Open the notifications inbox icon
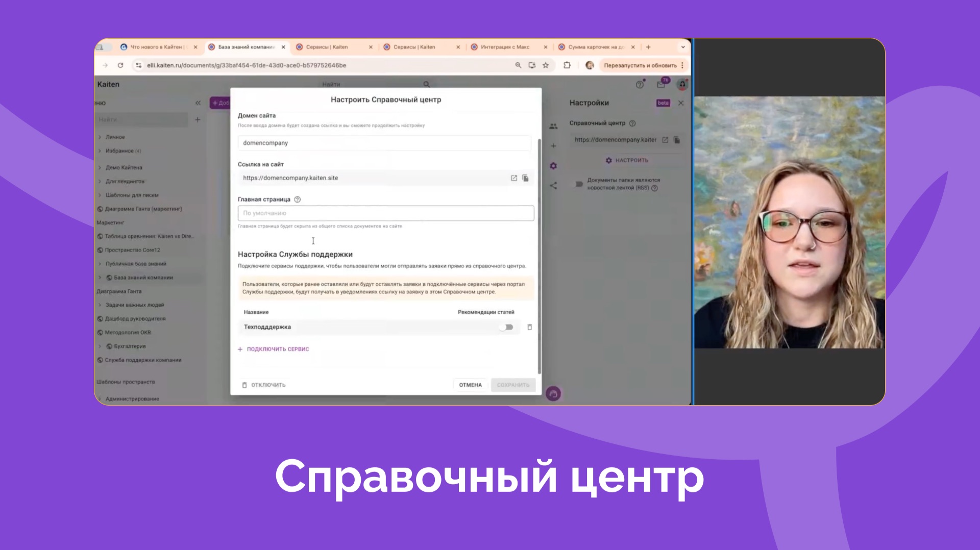The image size is (980, 550). [x=661, y=84]
